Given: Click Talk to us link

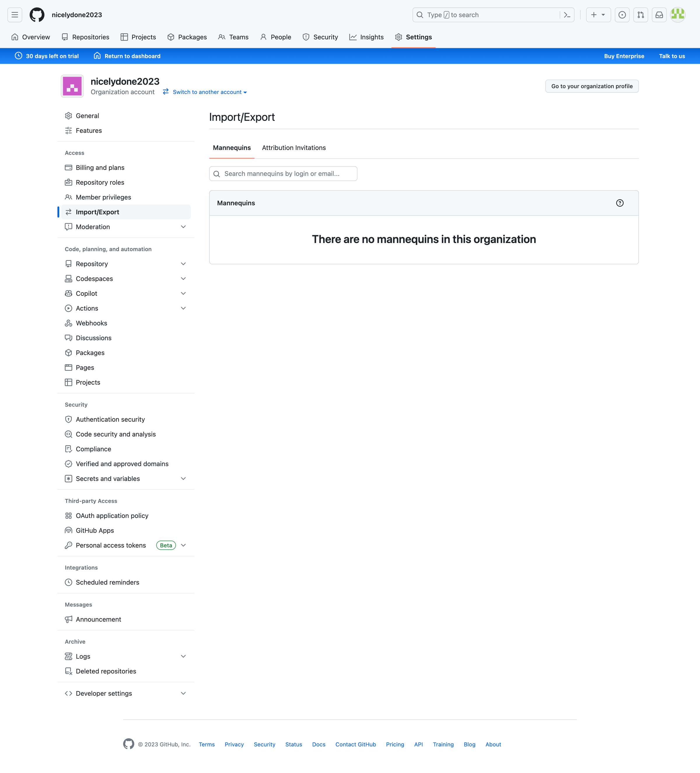Looking at the screenshot, I should click(672, 56).
